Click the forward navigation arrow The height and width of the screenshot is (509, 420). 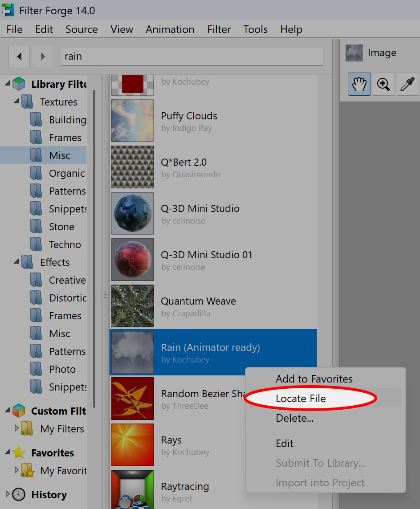(x=43, y=57)
